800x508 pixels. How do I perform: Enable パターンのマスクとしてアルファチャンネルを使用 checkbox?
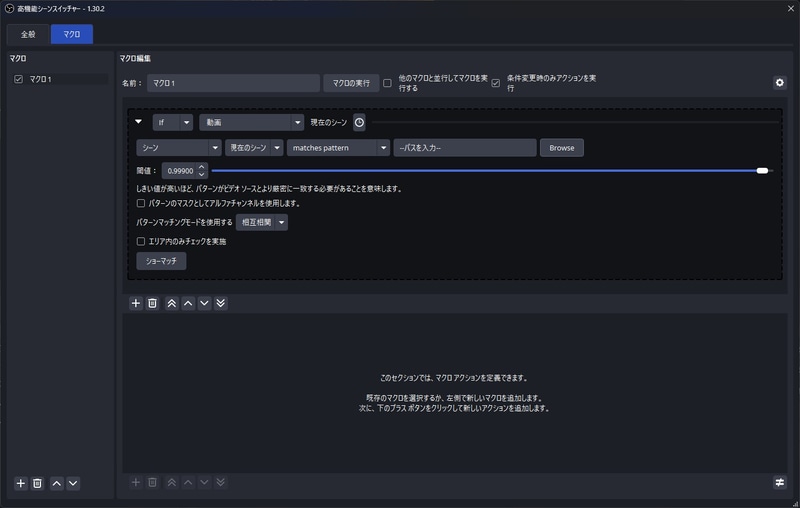[x=141, y=203]
